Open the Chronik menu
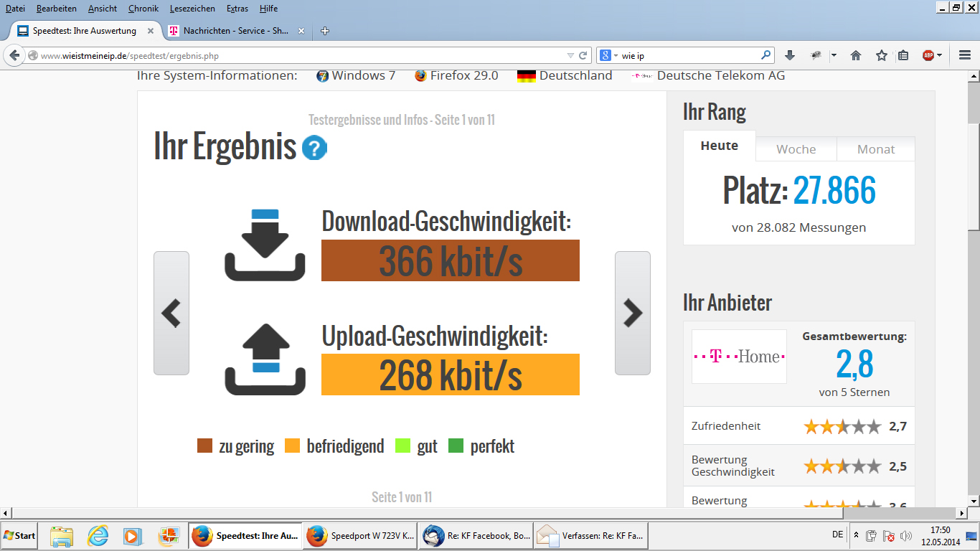The width and height of the screenshot is (980, 551). (143, 9)
